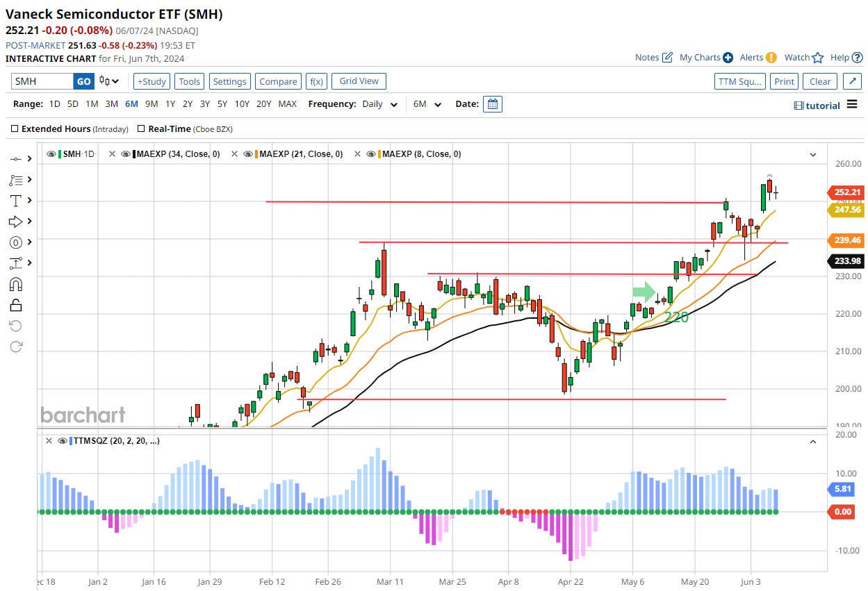Click the undo arrow icon
The image size is (868, 591).
coord(15,326)
